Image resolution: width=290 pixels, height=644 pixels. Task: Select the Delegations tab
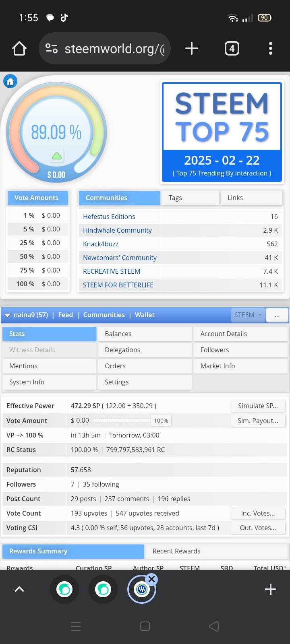(145, 350)
